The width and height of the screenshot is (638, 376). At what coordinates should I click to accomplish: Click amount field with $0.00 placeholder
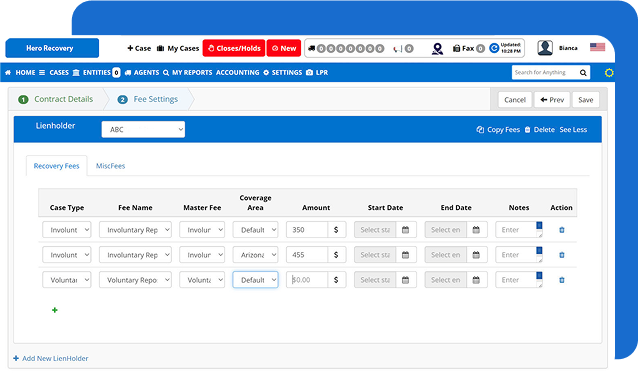pyautogui.click(x=307, y=280)
